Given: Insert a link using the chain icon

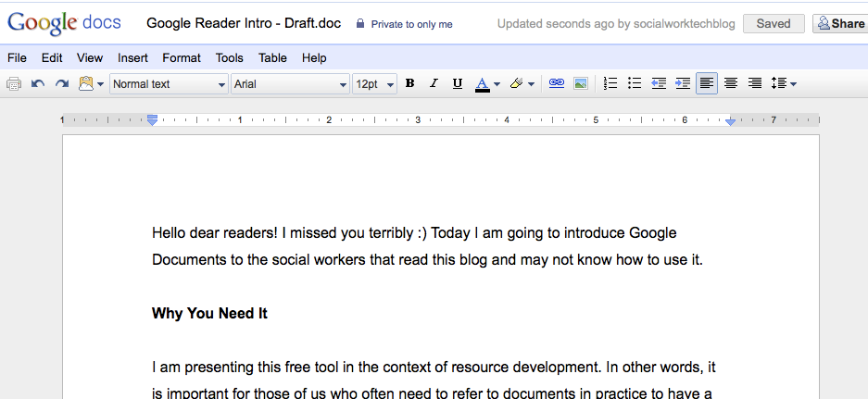Looking at the screenshot, I should (x=557, y=83).
